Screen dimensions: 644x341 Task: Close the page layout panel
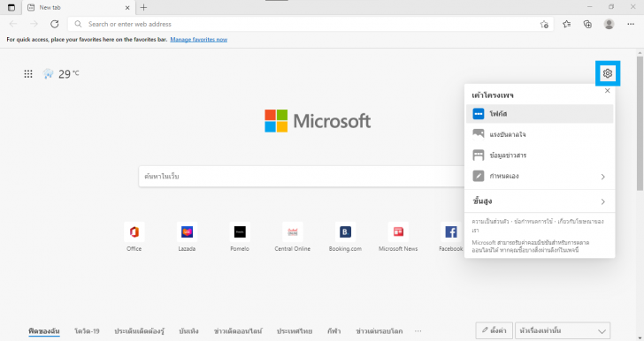[x=608, y=91]
